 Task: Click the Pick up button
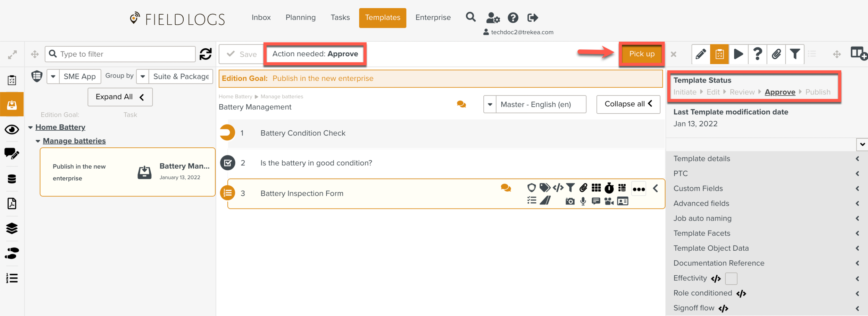[x=641, y=54]
